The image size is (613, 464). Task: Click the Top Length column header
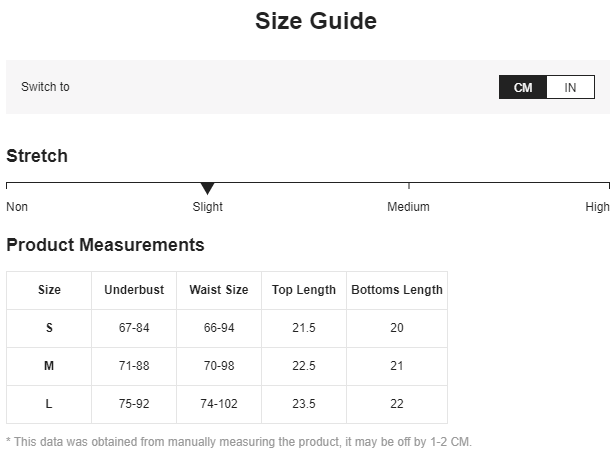coord(304,290)
